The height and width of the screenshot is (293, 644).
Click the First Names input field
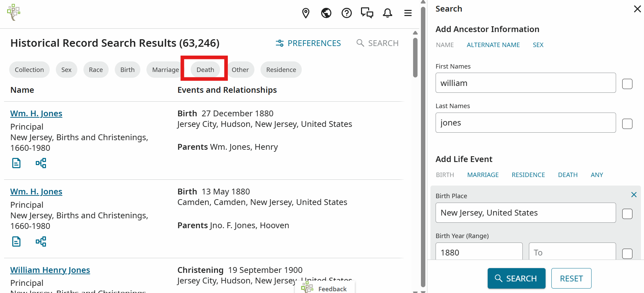coord(525,83)
